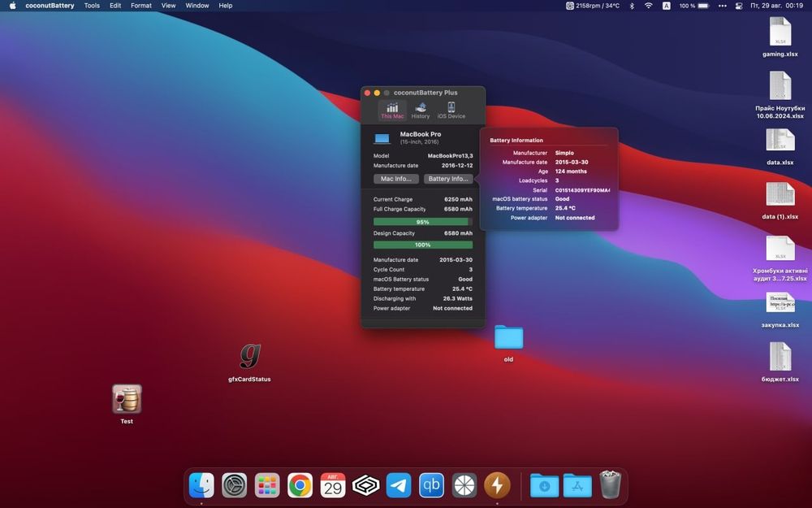
Task: Select the Прайс Ноутбуки 10.06.2024.xlsx file
Action: 780,95
